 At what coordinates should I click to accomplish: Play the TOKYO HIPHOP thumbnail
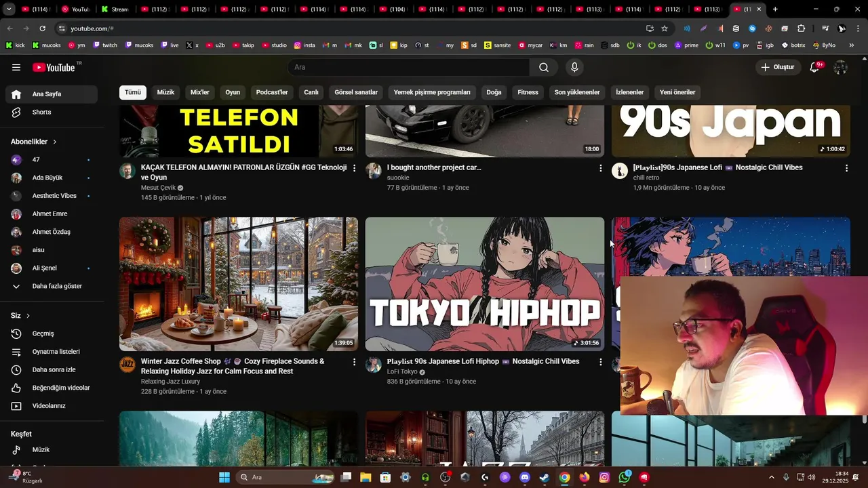485,284
